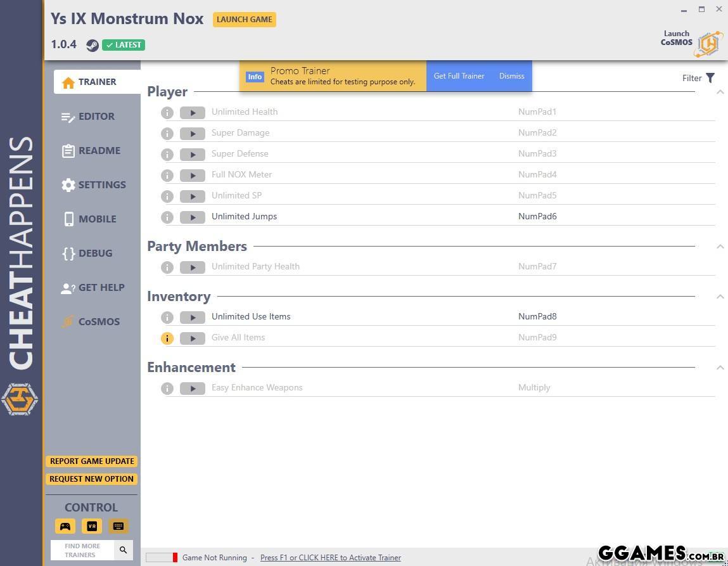Click the gamepad control icon
This screenshot has width=728, height=566.
click(65, 526)
